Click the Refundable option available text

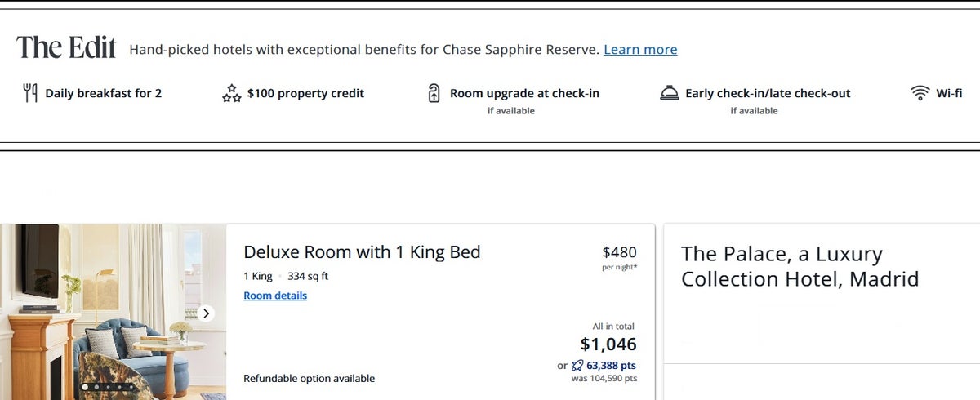coord(309,379)
